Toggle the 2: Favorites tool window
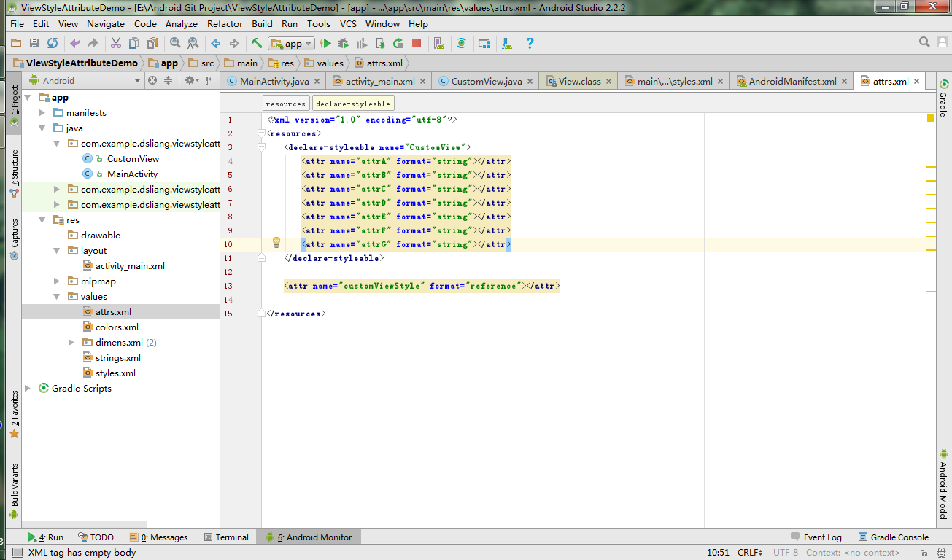The height and width of the screenshot is (560, 952). [x=14, y=415]
